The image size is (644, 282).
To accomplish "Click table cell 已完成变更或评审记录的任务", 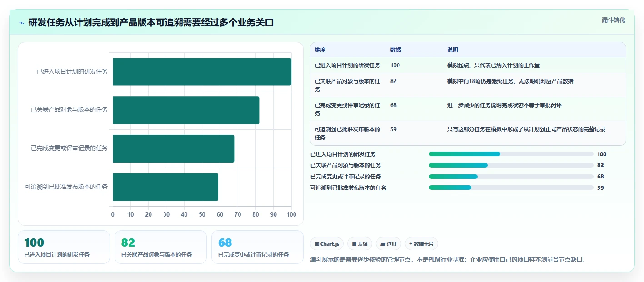I will click(348, 109).
